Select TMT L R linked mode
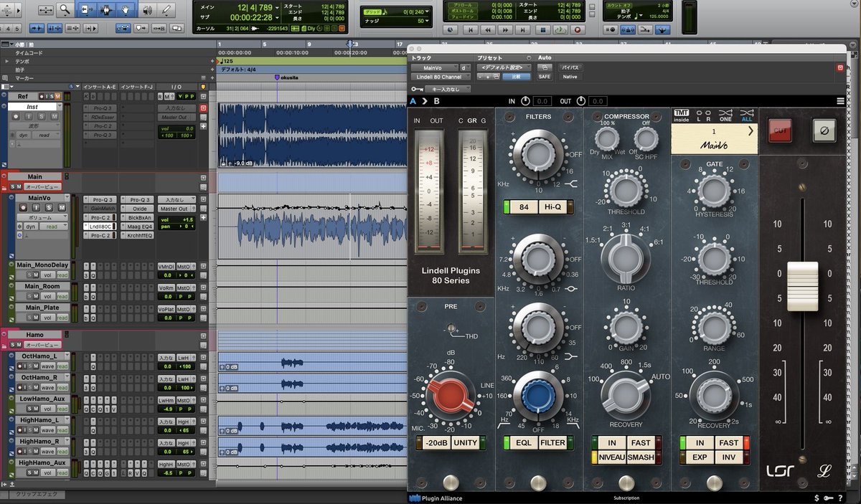 [x=704, y=115]
